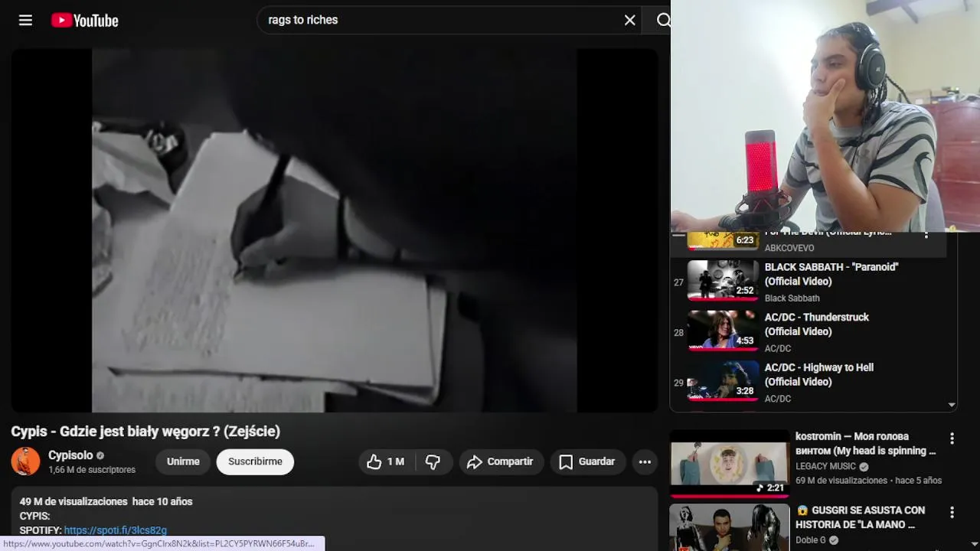Save the video with Guardar
Image resolution: width=980 pixels, height=551 pixels.
coord(587,461)
